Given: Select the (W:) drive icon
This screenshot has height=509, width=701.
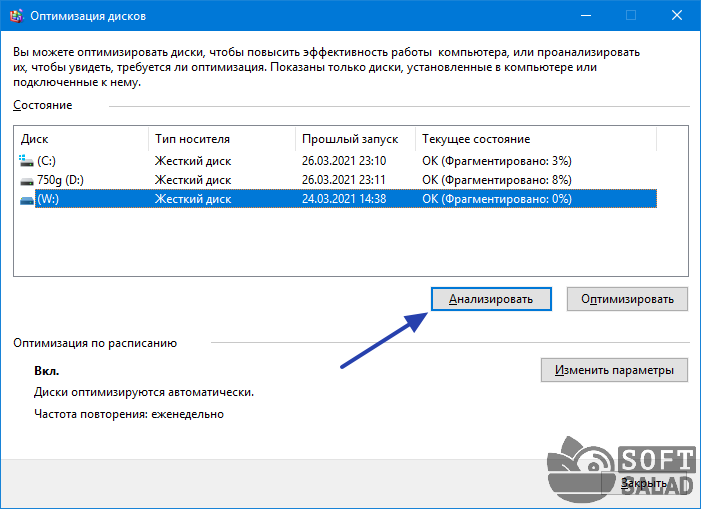Looking at the screenshot, I should tap(27, 200).
